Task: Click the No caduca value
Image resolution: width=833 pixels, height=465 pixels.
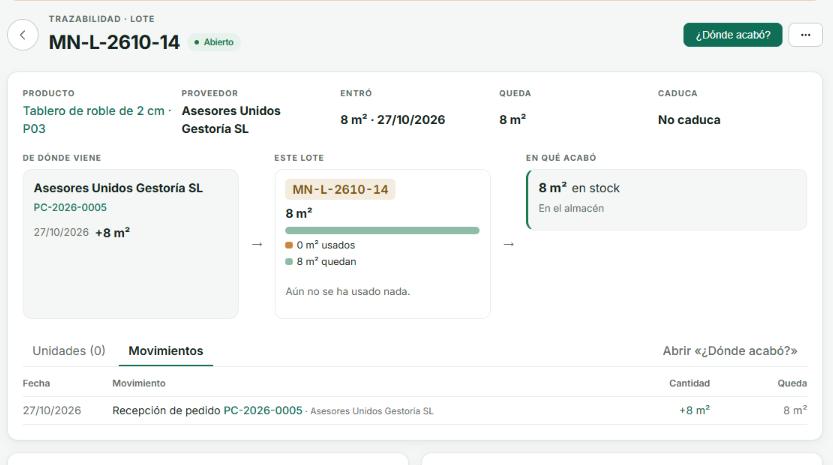Action: coord(689,120)
